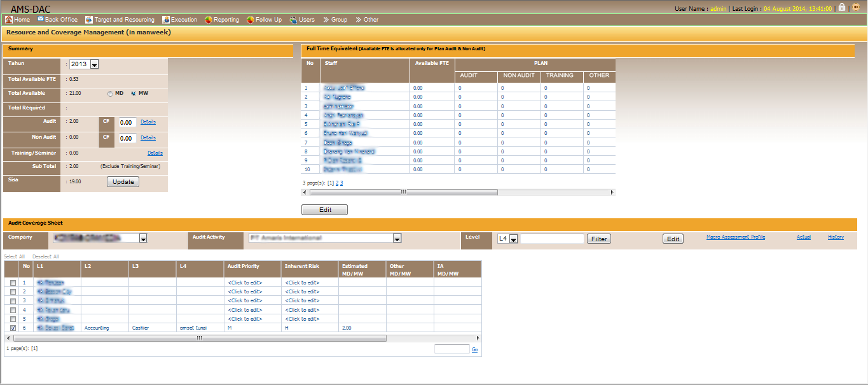Viewport: 868px width, 385px height.
Task: Open the Other menu
Action: [367, 20]
